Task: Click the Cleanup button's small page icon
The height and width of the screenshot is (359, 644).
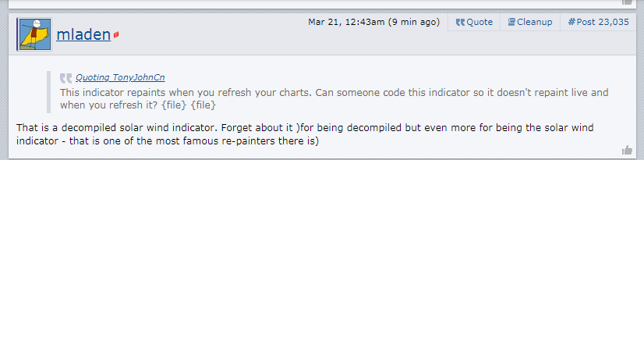Action: (x=511, y=22)
